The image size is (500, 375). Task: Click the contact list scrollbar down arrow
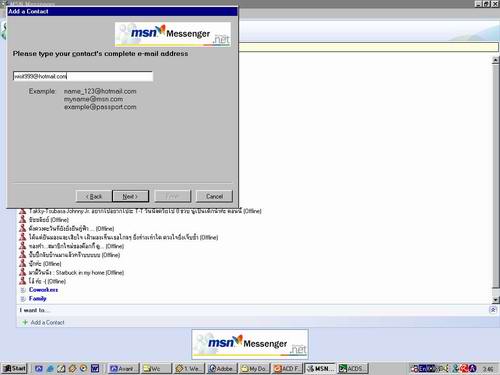495,300
